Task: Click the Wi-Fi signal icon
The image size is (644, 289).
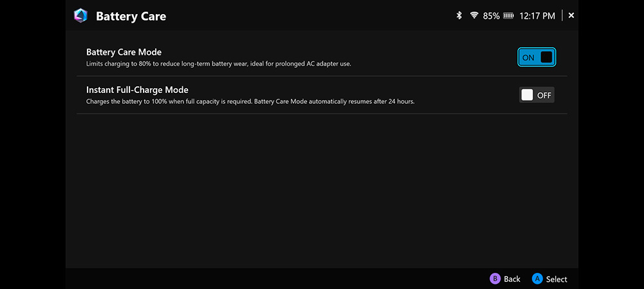Action: click(x=474, y=15)
